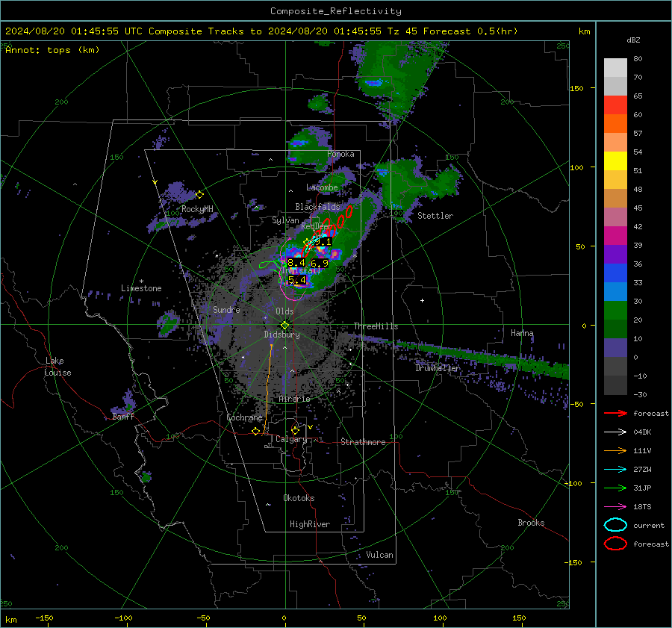This screenshot has width=672, height=628.
Task: Click the Olds label
Action: (x=284, y=311)
